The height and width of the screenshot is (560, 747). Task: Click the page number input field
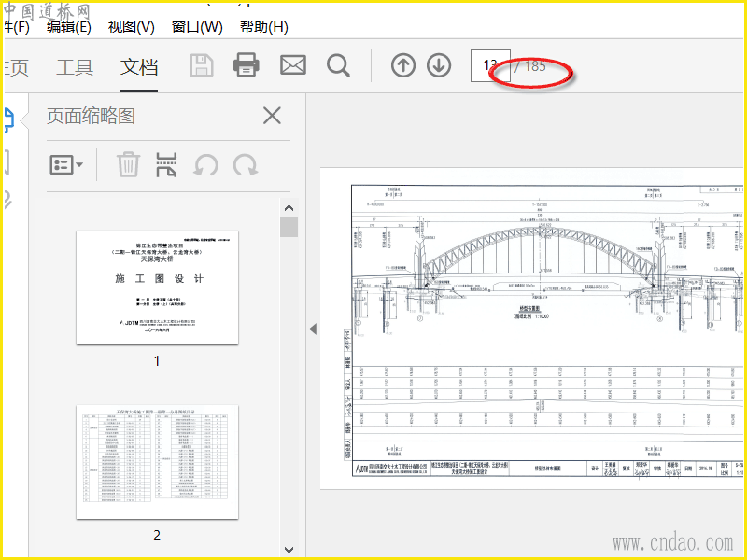(x=490, y=65)
